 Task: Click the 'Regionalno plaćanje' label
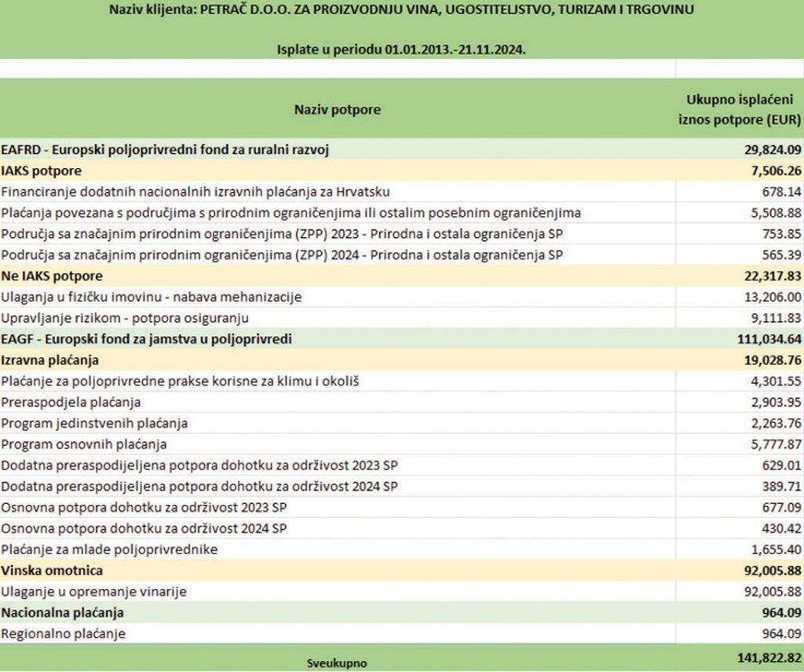tap(64, 634)
